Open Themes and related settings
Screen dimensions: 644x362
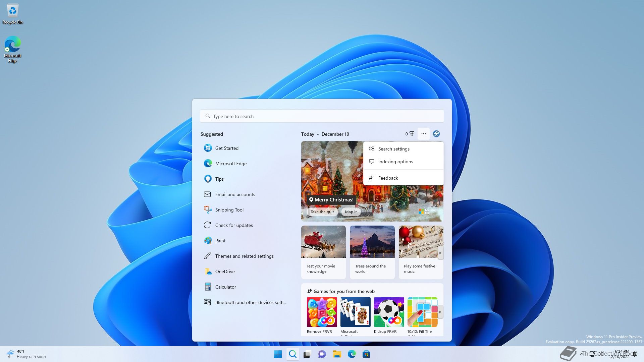coord(245,256)
